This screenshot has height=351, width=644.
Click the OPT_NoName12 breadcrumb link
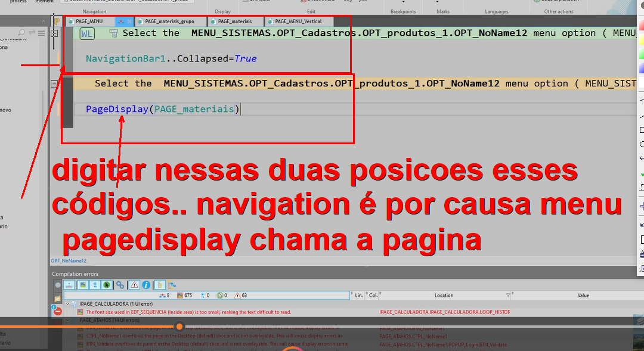[69, 260]
